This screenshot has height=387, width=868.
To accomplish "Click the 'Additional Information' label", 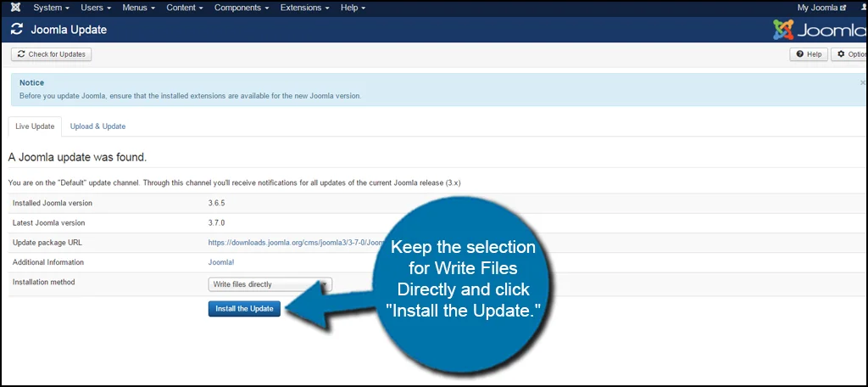I will (48, 262).
